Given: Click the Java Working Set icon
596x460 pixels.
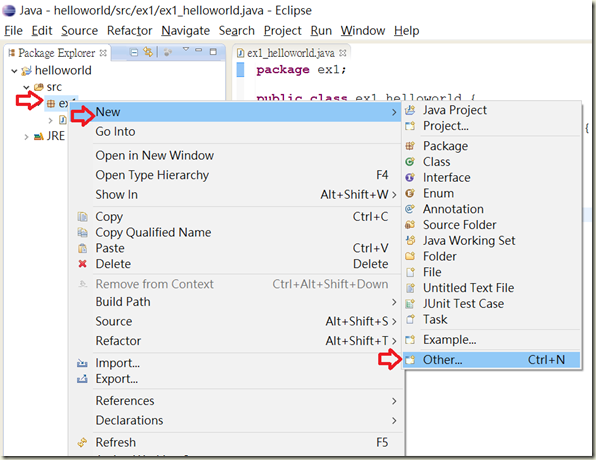Looking at the screenshot, I should pyautogui.click(x=410, y=241).
